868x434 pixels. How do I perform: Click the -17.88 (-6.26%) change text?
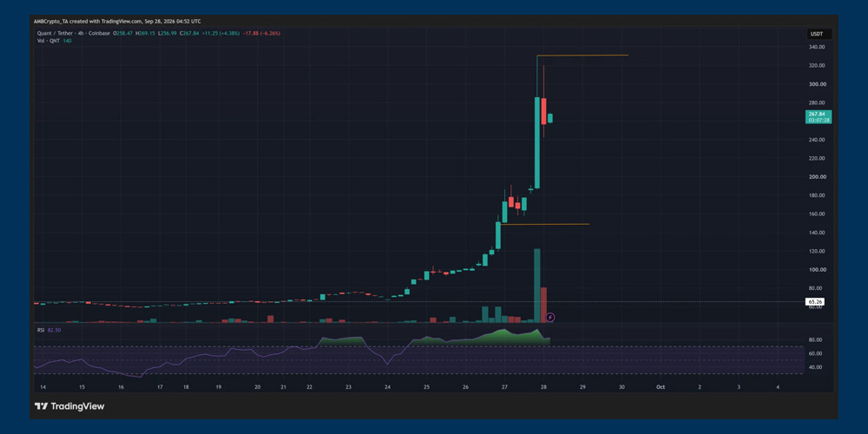262,33
